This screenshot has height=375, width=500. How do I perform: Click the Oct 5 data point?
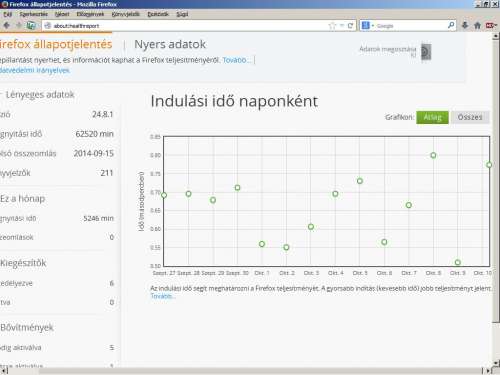pyautogui.click(x=360, y=181)
